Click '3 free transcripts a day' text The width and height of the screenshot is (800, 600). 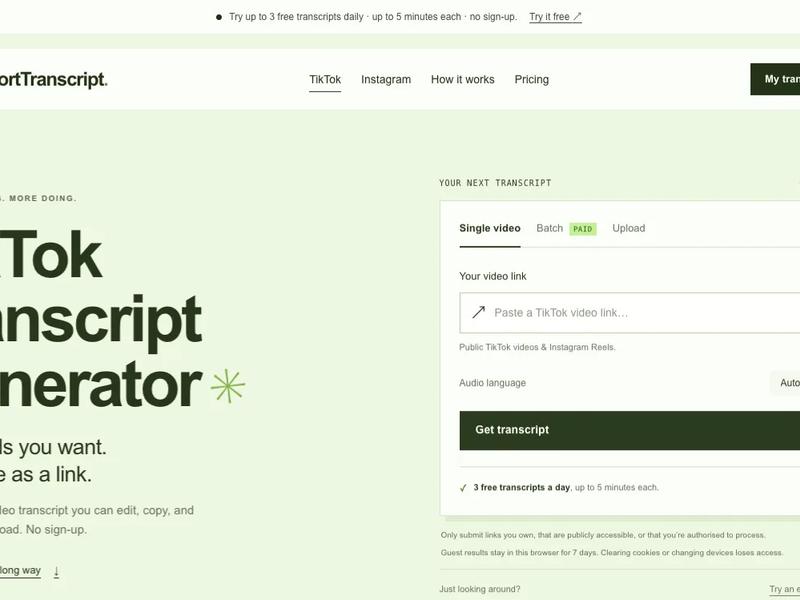pos(521,488)
